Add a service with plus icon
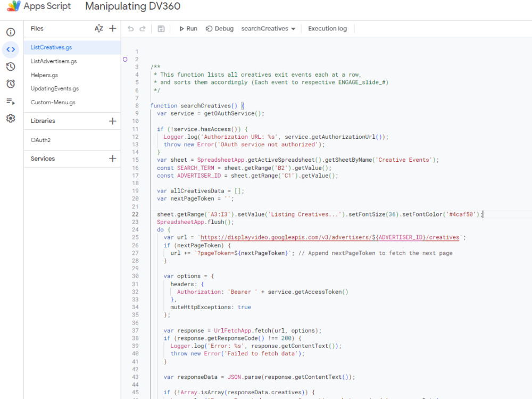Screen dimensions: 532x399 point(113,159)
